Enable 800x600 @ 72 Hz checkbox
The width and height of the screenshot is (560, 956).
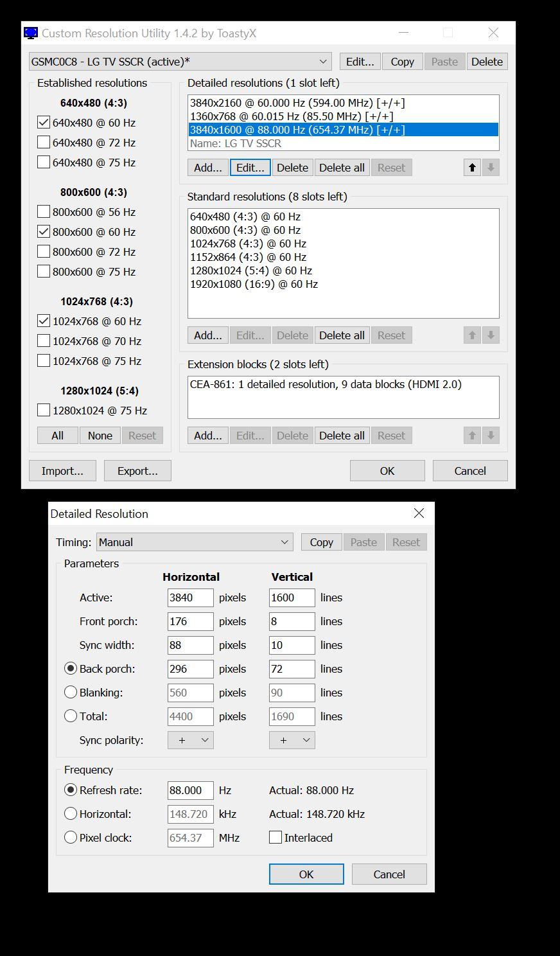coord(44,252)
